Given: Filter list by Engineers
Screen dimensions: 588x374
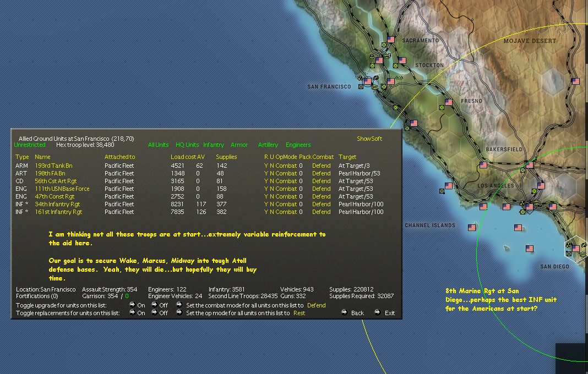Looking at the screenshot, I should (298, 145).
